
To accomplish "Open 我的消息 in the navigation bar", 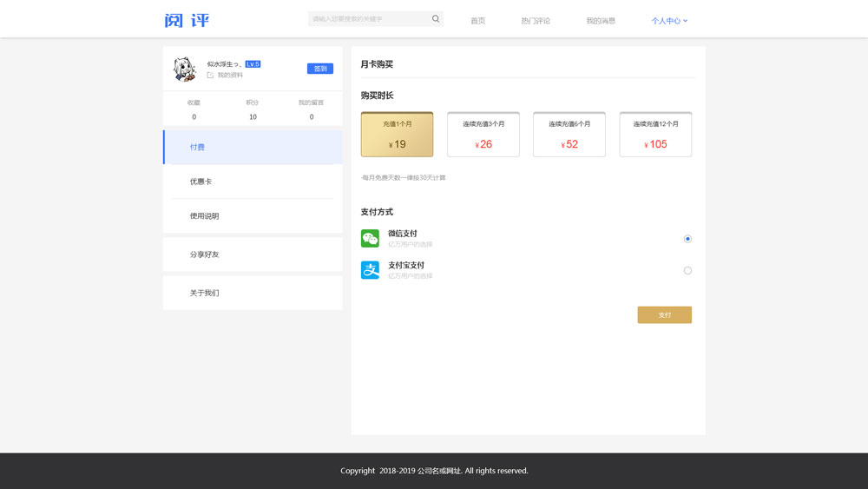I will point(601,21).
